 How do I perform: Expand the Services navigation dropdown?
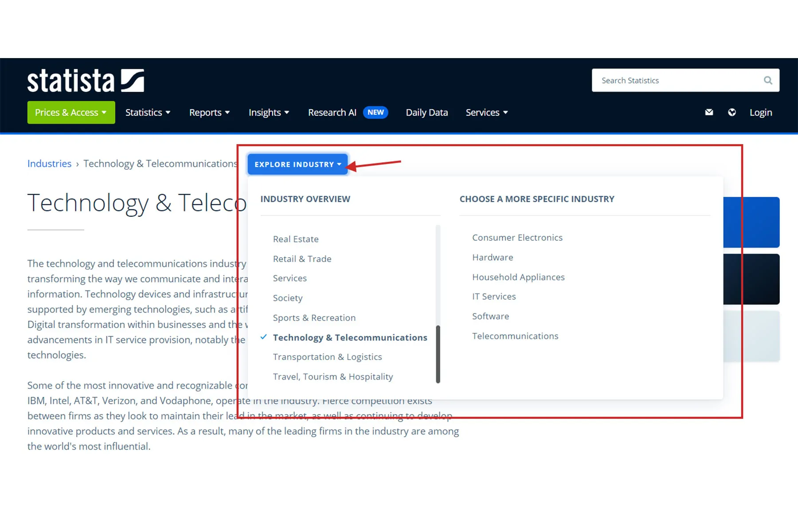coord(486,113)
